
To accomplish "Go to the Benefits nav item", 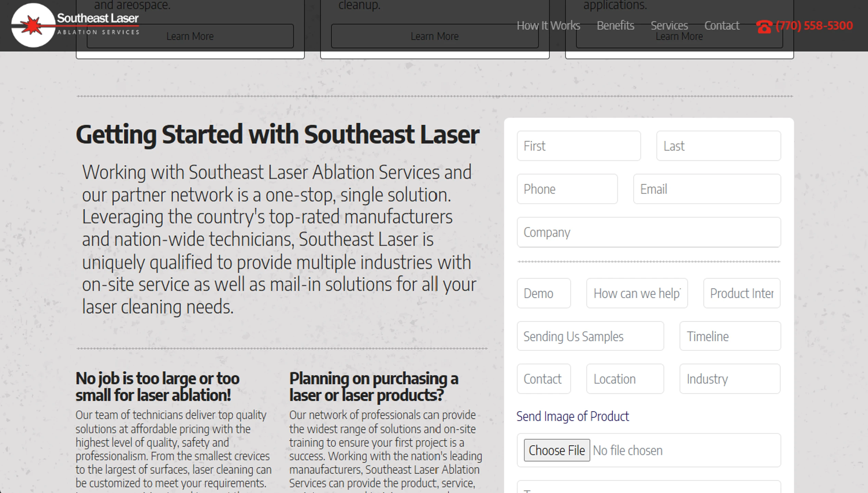I will coord(615,25).
